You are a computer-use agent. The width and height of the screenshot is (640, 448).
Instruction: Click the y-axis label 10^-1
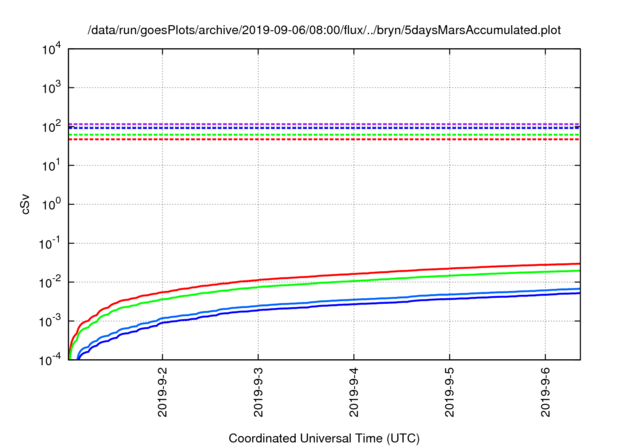[x=50, y=244]
